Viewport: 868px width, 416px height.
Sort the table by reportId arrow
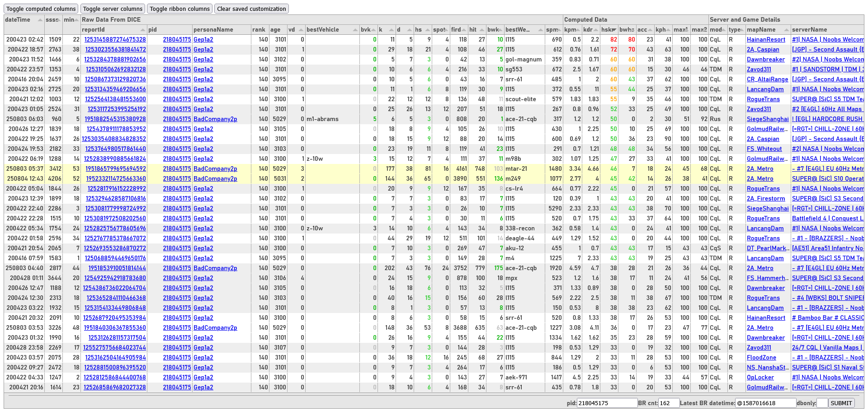(x=143, y=30)
